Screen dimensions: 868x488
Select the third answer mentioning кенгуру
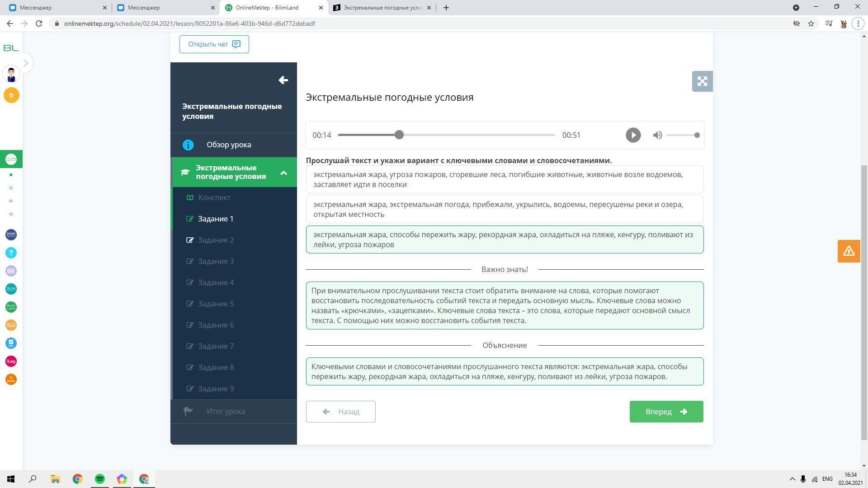pos(505,239)
